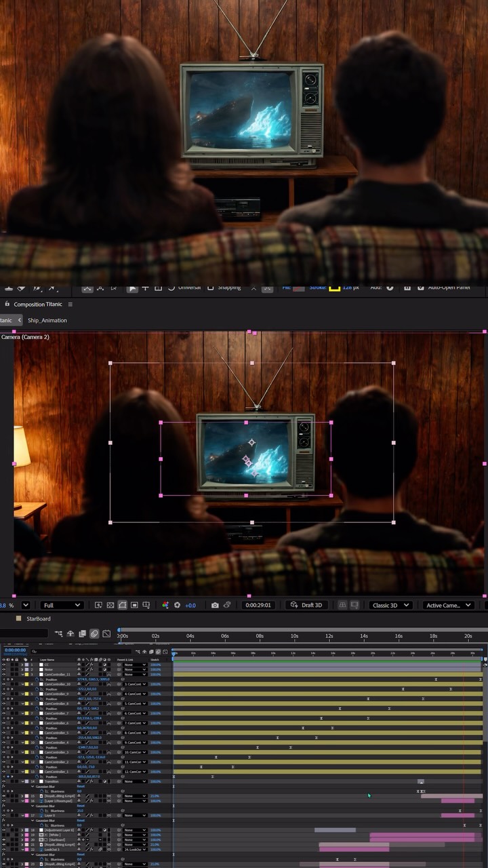Click the Toggle Mask visibility icon
This screenshot has height=868, width=488.
coord(123,605)
